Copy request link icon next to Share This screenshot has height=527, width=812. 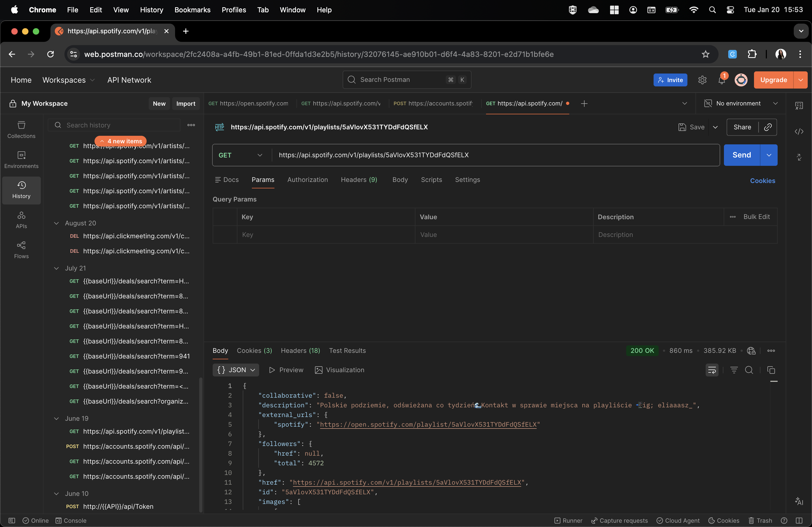768,127
